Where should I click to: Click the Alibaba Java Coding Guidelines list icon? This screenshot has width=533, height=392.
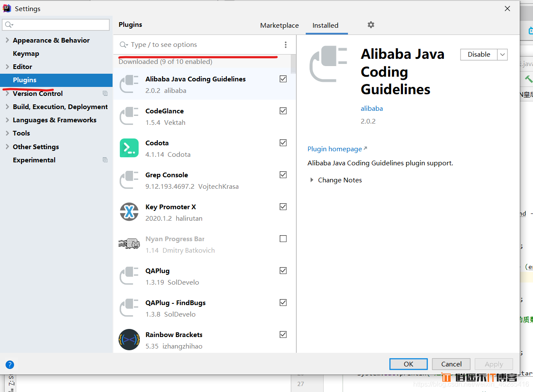129,84
